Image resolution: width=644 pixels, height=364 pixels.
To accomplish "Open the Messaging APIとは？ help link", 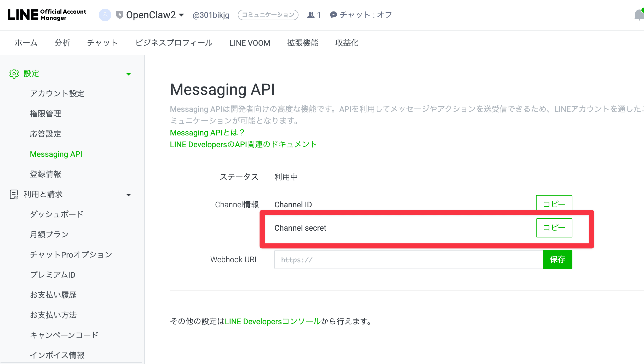I will coord(207,133).
